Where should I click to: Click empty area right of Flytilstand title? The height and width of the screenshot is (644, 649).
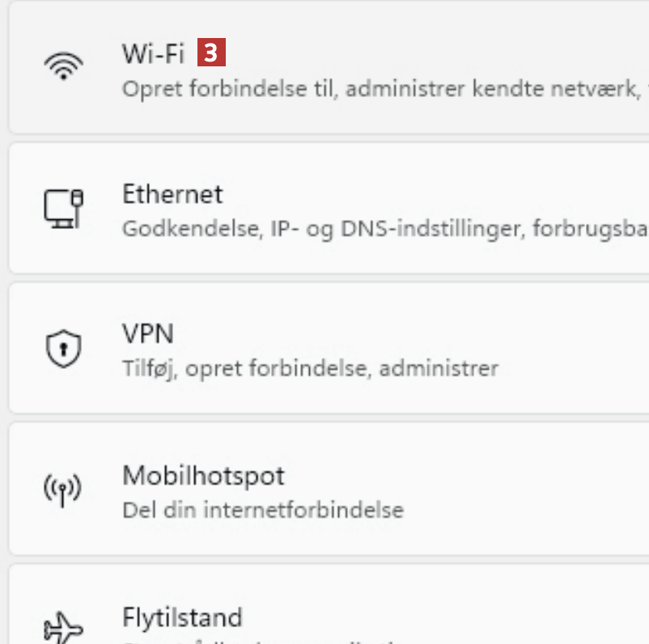point(445,617)
